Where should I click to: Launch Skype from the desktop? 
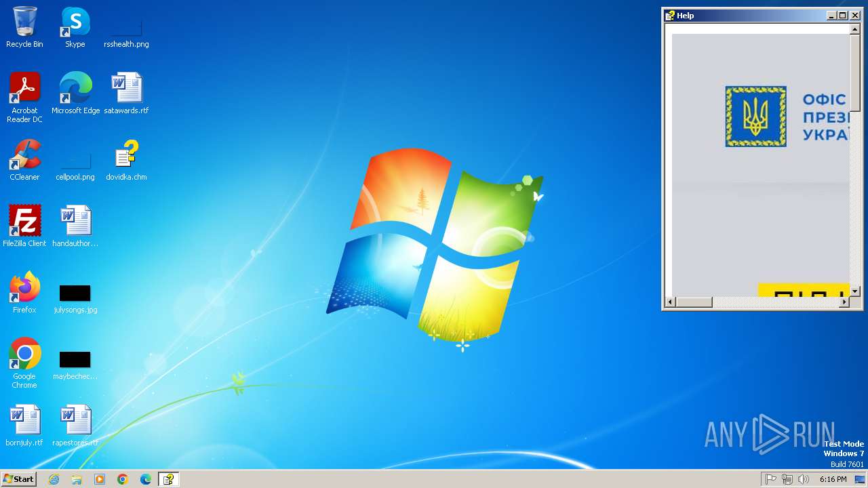75,27
